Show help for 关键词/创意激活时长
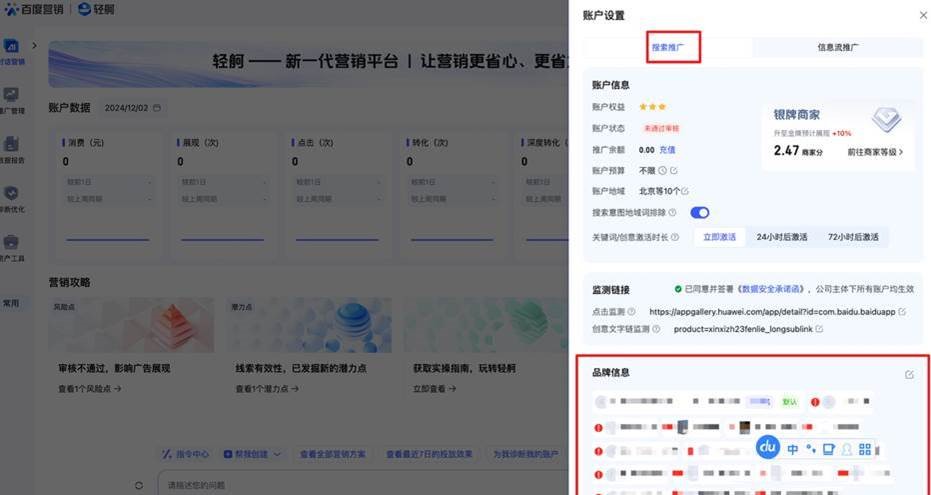Viewport: 931px width, 495px height. click(687, 238)
